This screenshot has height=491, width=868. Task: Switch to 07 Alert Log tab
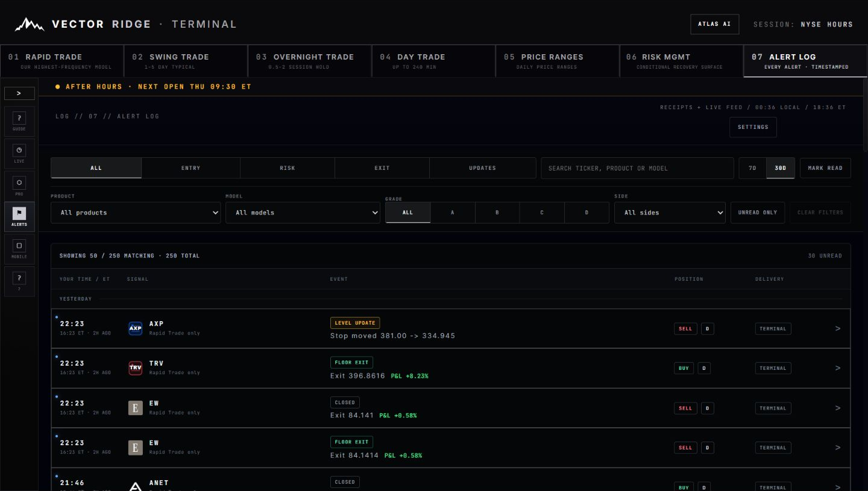coord(805,61)
